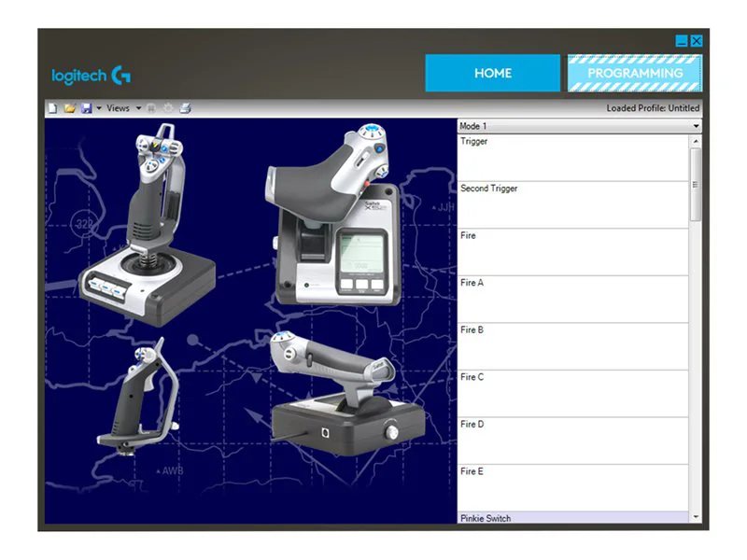Minimize the Logitech window
Screen dimensions: 747x560
tap(682, 41)
